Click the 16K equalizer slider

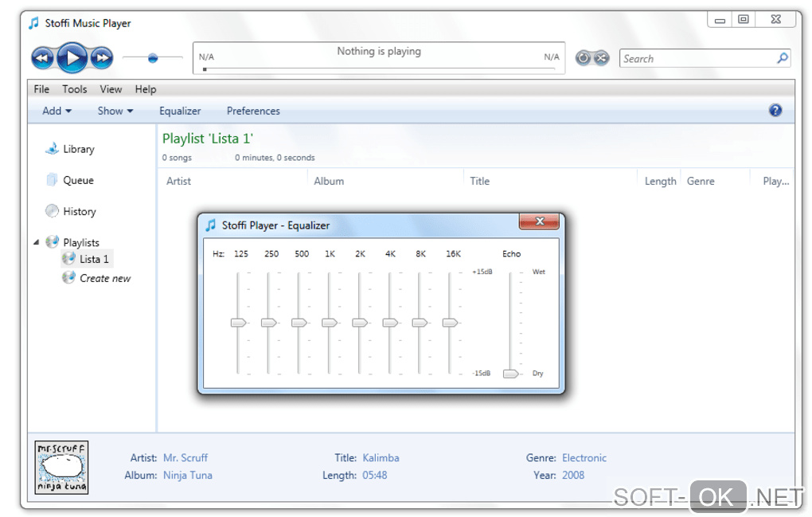point(450,323)
